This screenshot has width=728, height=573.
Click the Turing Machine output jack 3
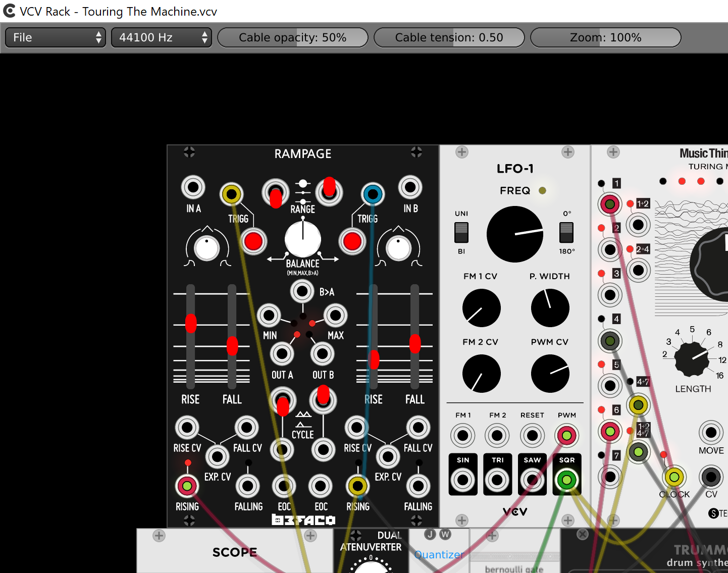pos(610,294)
